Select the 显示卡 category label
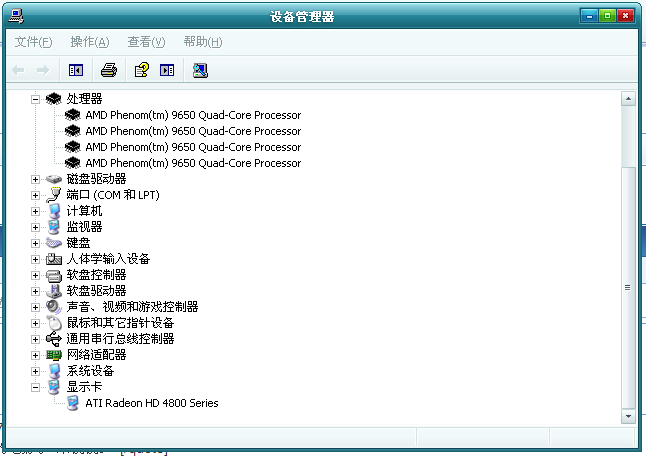Screen dimensions: 646x457 84,387
